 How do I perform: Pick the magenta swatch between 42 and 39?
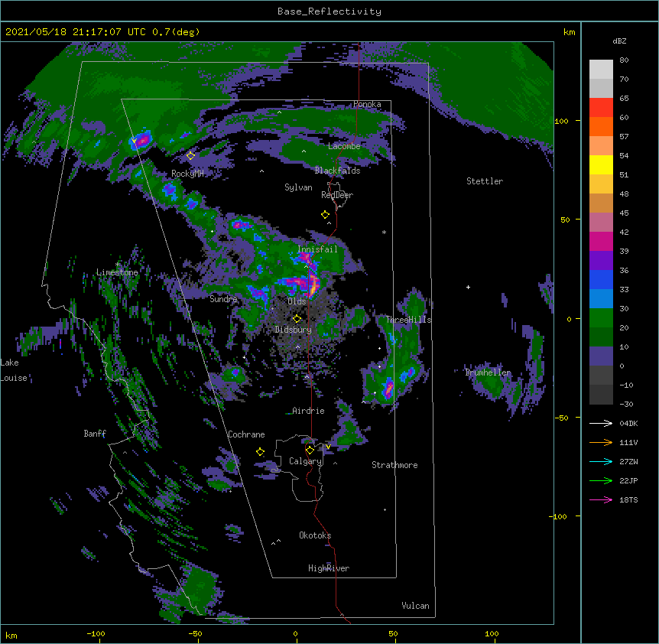(x=601, y=241)
